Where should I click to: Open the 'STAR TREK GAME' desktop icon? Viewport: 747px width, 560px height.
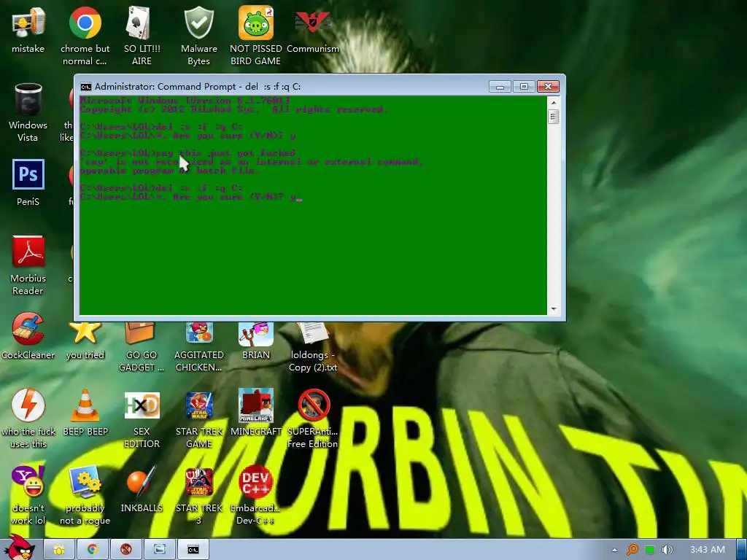pos(198,419)
